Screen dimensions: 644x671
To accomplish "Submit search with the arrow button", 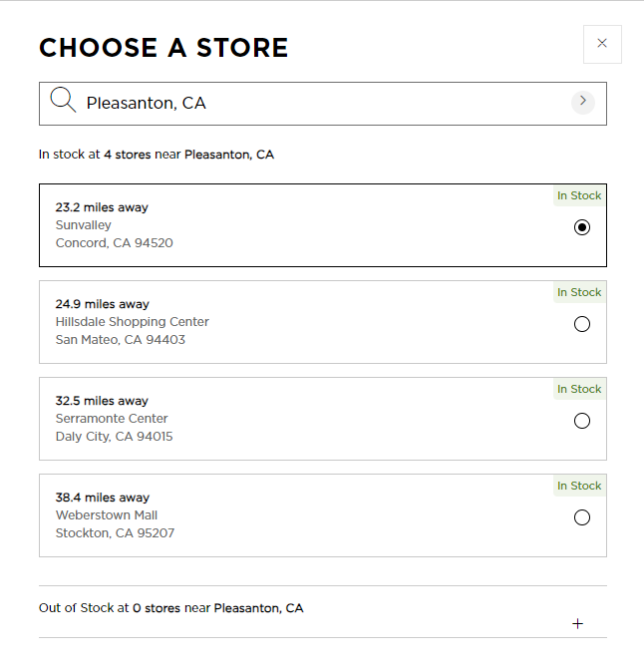I will [x=583, y=102].
